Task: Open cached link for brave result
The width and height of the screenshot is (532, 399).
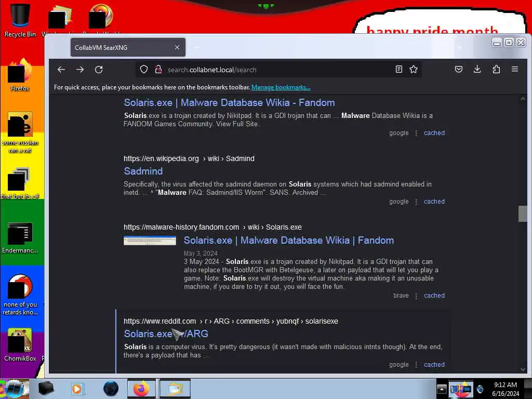Action: click(434, 296)
